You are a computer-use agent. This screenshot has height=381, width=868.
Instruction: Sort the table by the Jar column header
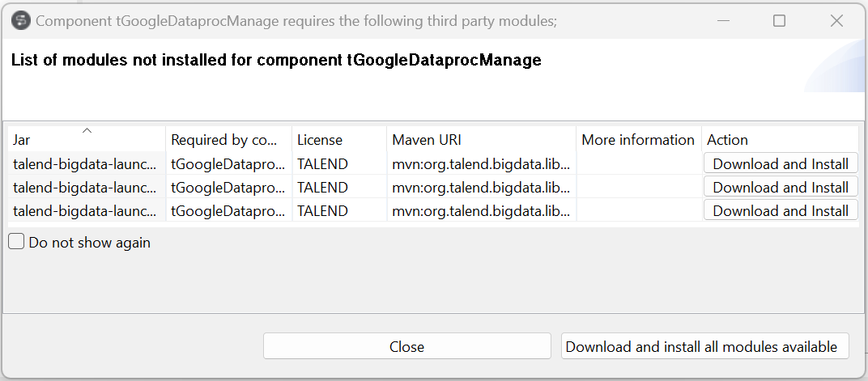point(87,140)
